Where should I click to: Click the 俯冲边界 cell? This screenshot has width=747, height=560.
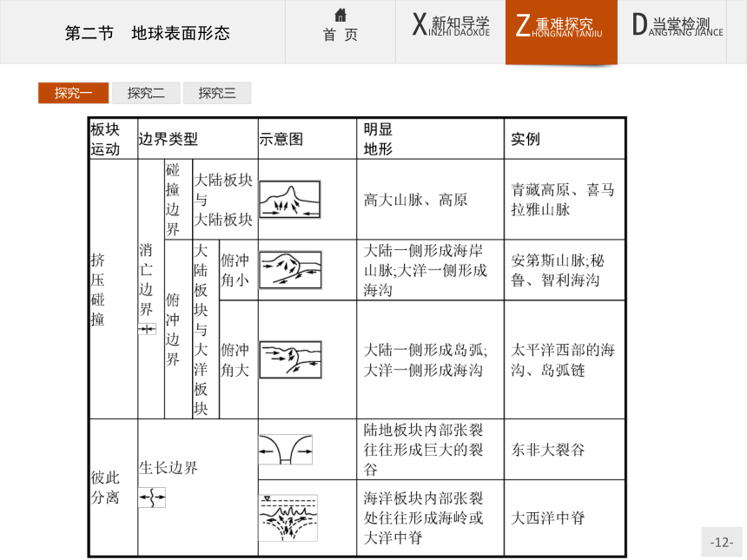point(179,329)
